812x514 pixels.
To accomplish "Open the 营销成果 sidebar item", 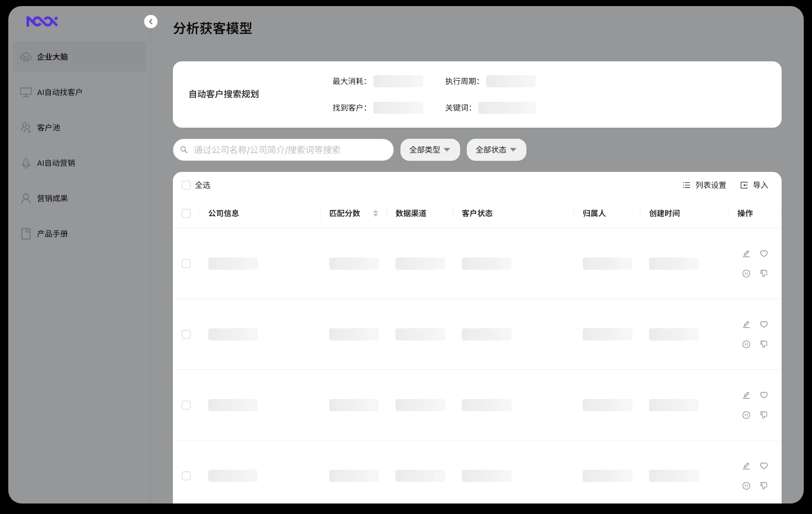I will 52,198.
